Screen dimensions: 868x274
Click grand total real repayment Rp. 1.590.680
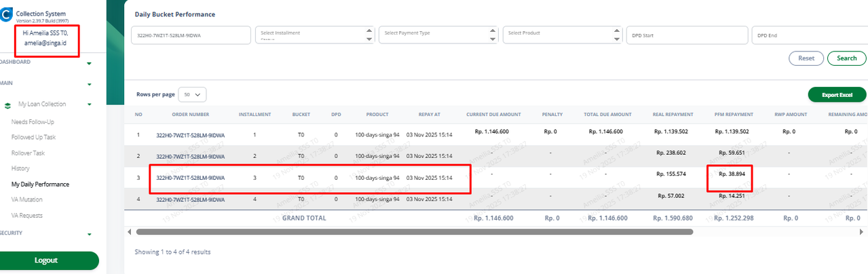(673, 218)
